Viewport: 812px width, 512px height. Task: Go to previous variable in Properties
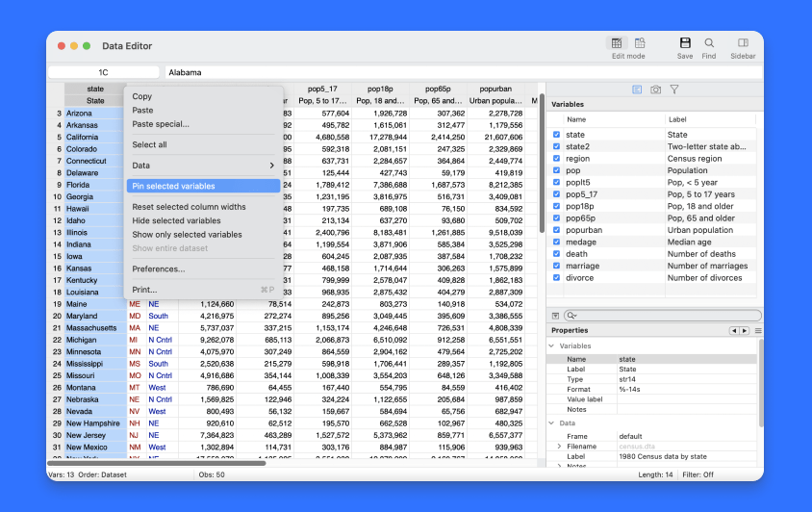[734, 331]
